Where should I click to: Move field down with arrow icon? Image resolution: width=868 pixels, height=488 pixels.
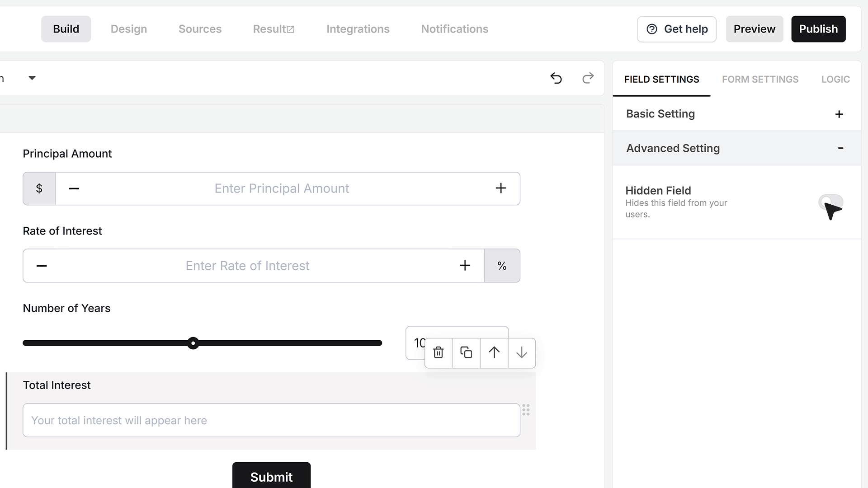click(522, 352)
